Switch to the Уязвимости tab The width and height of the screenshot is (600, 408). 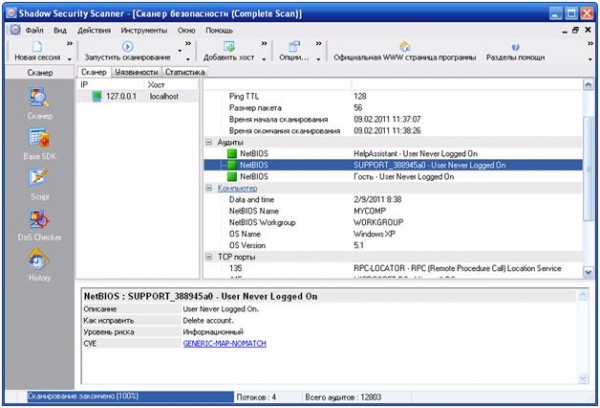(x=136, y=72)
